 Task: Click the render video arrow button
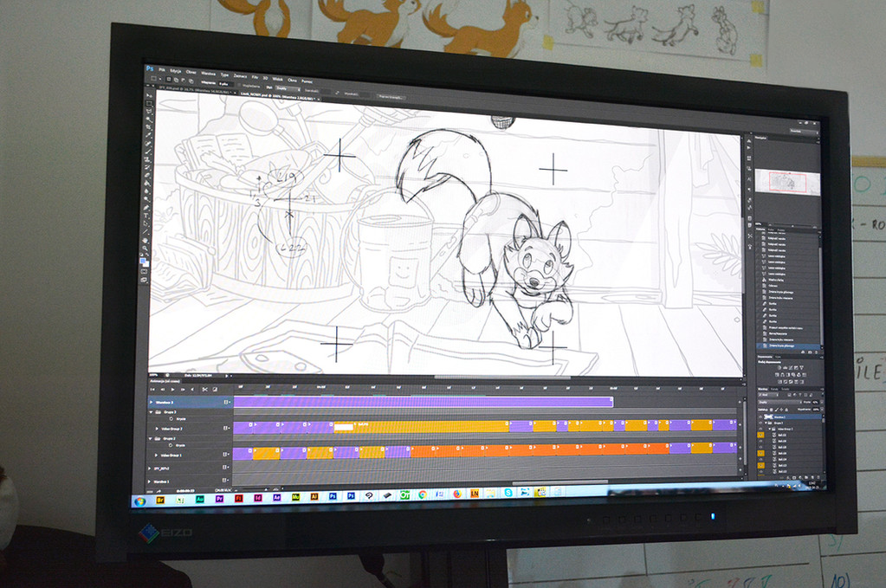coord(158,491)
